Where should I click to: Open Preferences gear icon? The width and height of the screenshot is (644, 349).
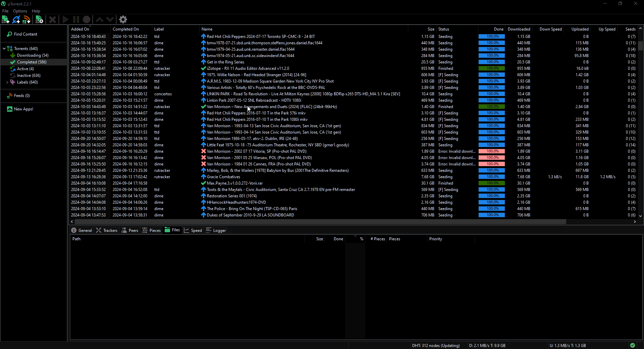point(123,19)
